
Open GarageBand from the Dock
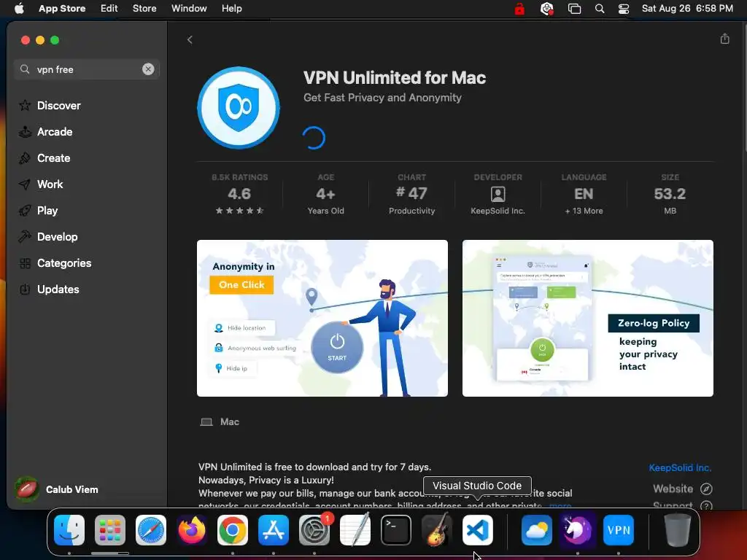coord(437,530)
